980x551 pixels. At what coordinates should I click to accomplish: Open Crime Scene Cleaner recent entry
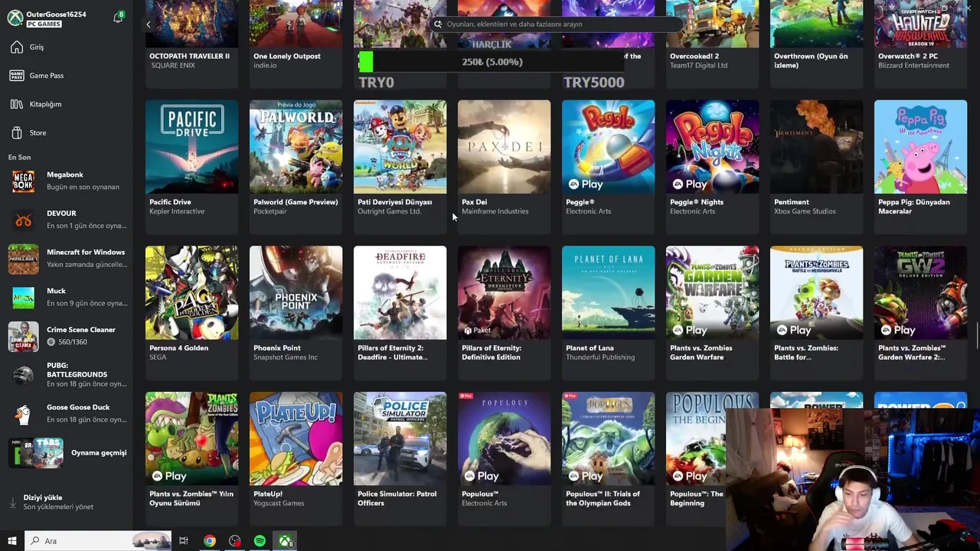pyautogui.click(x=67, y=337)
